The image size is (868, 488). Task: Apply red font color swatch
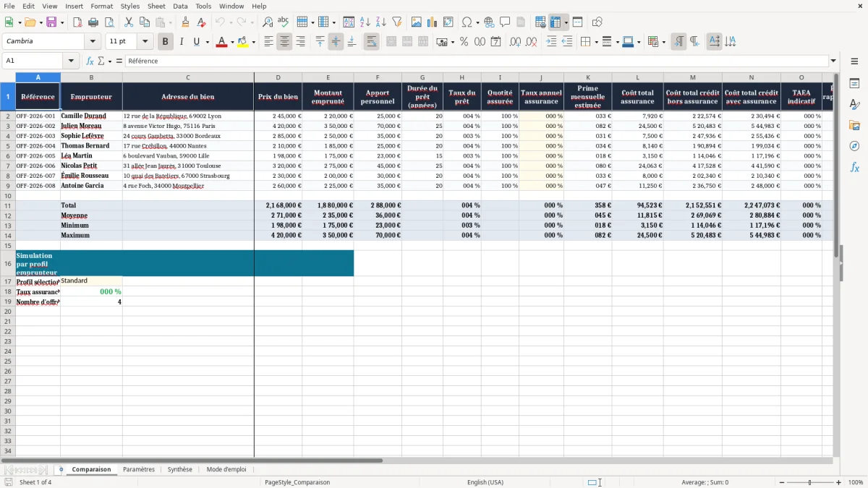[x=221, y=42]
